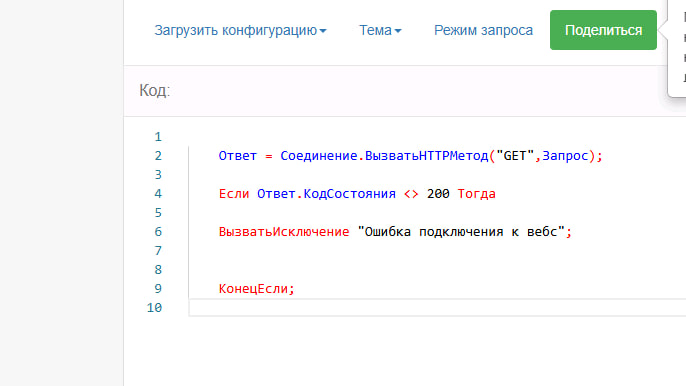Click the Соединение identifier
Viewport: 686px width, 386px height.
[x=319, y=156]
